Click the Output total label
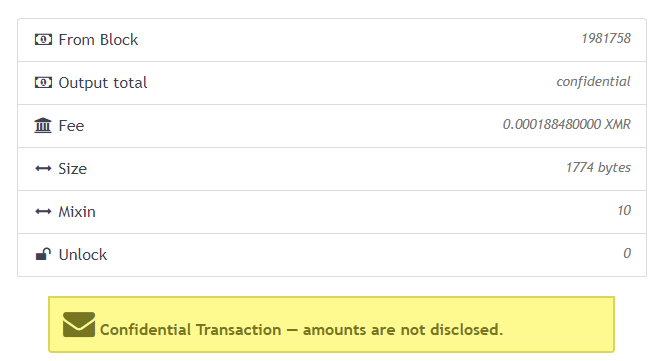The height and width of the screenshot is (361, 657). click(x=103, y=83)
